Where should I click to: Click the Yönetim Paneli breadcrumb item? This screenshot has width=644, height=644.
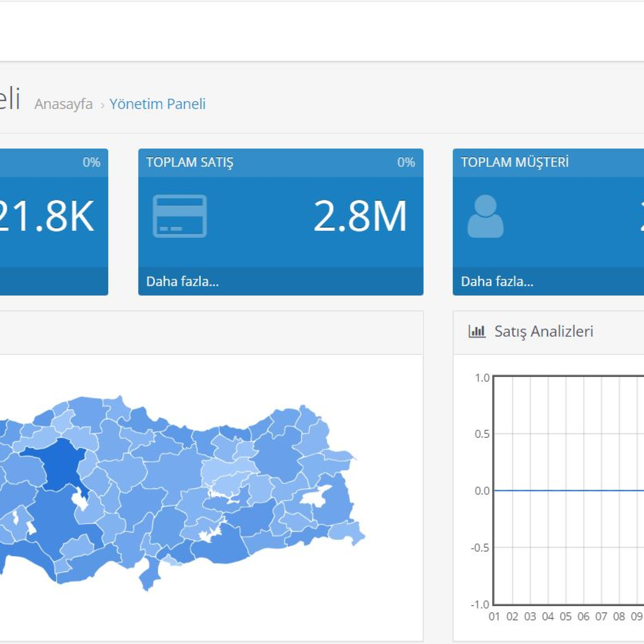158,104
